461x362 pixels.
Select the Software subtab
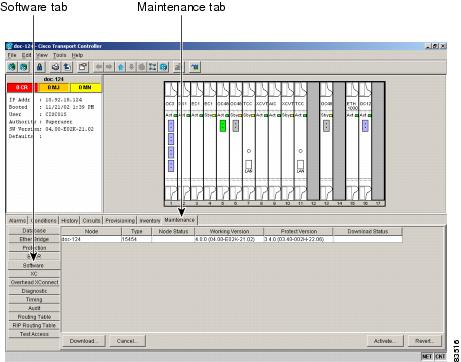(34, 265)
